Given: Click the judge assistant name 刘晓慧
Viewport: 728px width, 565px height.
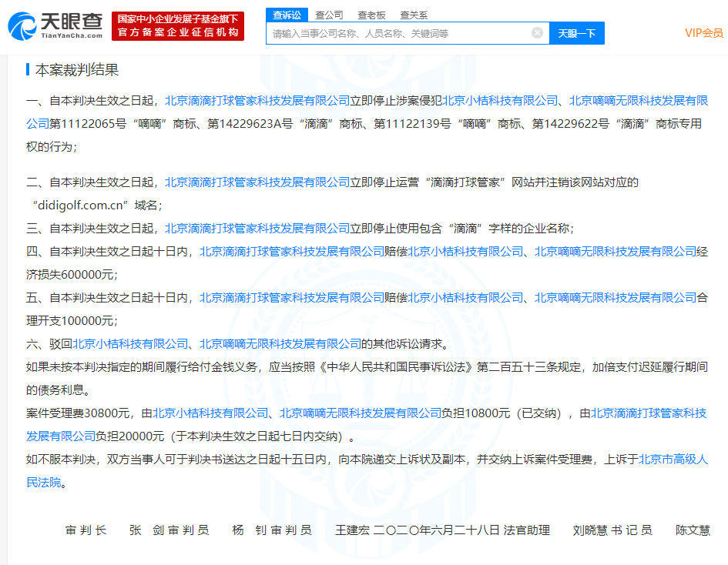Looking at the screenshot, I should coord(590,530).
